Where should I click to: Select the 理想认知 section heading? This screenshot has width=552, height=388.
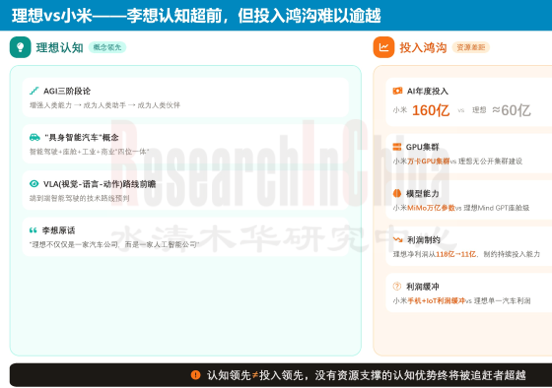click(x=59, y=48)
